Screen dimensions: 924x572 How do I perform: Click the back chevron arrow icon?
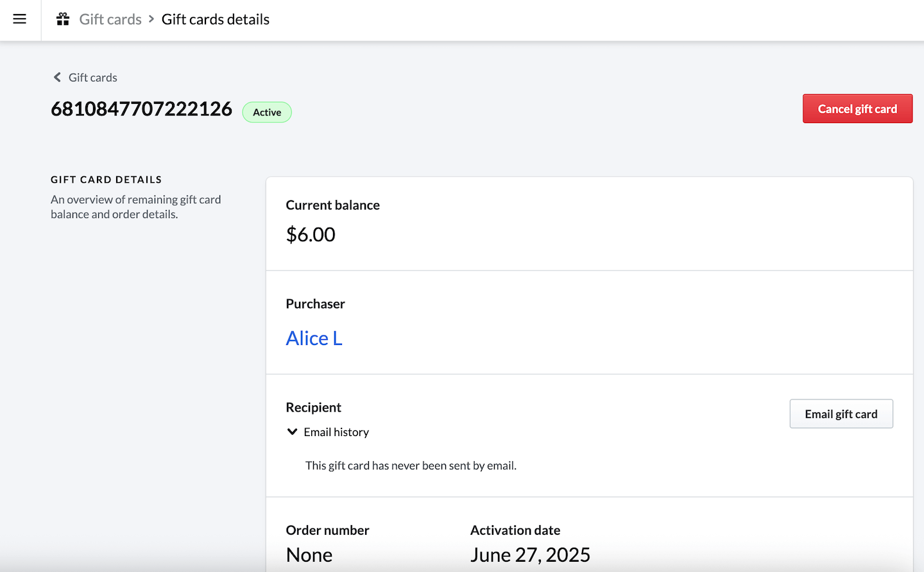[57, 78]
